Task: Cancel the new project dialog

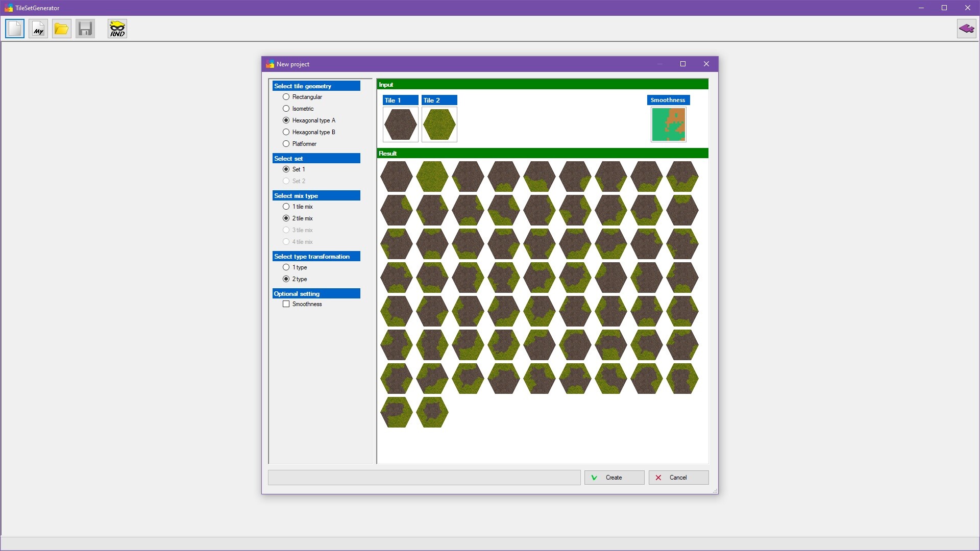Action: coord(678,477)
